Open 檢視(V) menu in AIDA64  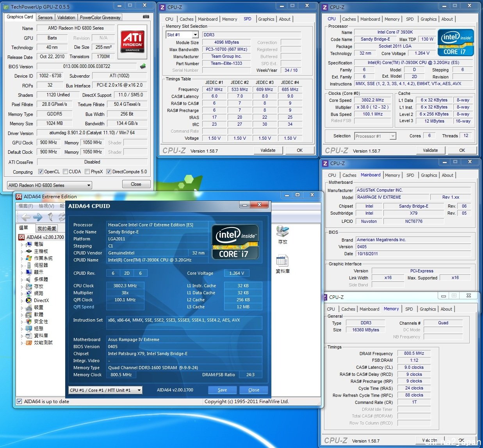[46, 206]
